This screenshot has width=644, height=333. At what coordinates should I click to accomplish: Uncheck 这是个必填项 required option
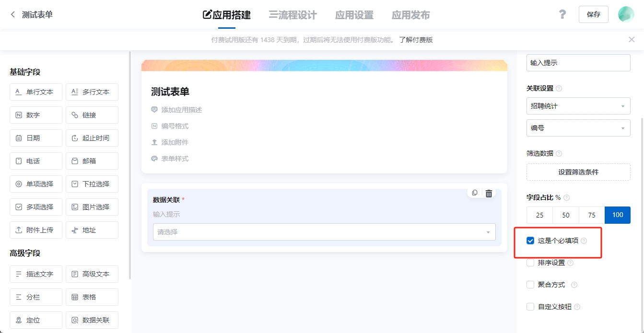(530, 241)
